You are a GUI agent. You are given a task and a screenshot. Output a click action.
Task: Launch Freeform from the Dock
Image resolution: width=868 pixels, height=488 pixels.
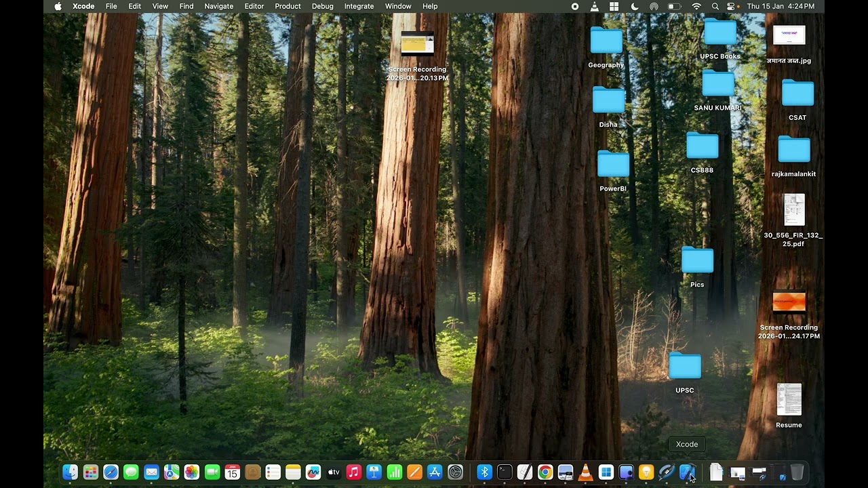coord(313,472)
